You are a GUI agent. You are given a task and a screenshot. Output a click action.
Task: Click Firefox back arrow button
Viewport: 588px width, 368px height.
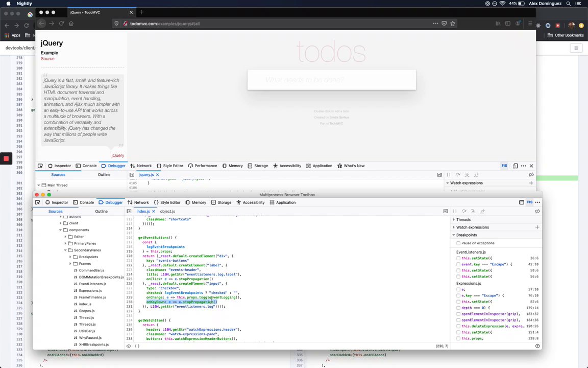tap(41, 24)
